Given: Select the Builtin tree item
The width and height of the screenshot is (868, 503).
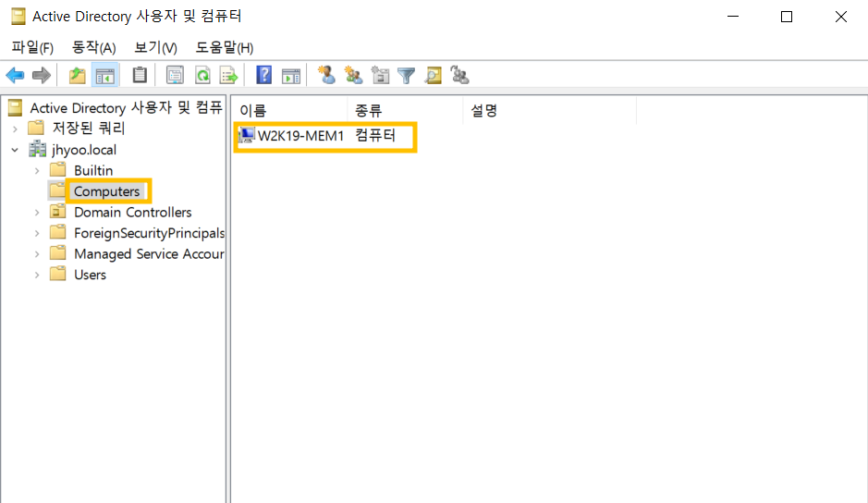Looking at the screenshot, I should 93,170.
